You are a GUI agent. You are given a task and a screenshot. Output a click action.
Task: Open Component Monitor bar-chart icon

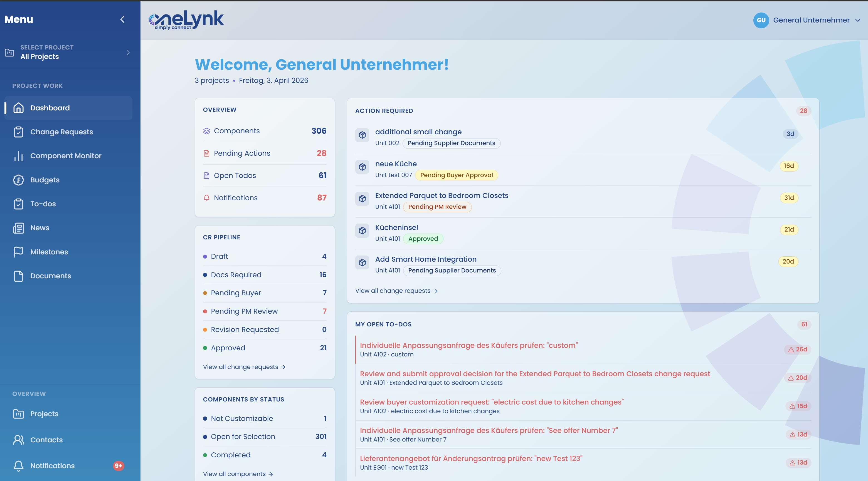19,156
